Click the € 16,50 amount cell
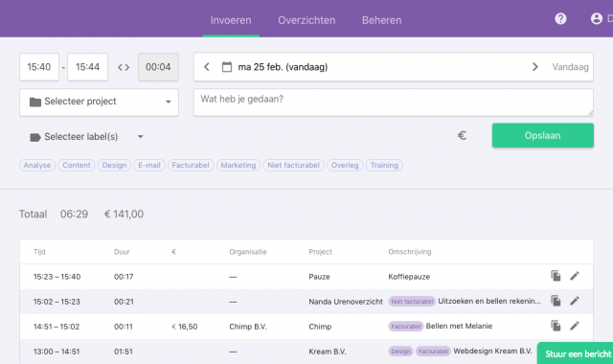613x364 pixels. (185, 327)
